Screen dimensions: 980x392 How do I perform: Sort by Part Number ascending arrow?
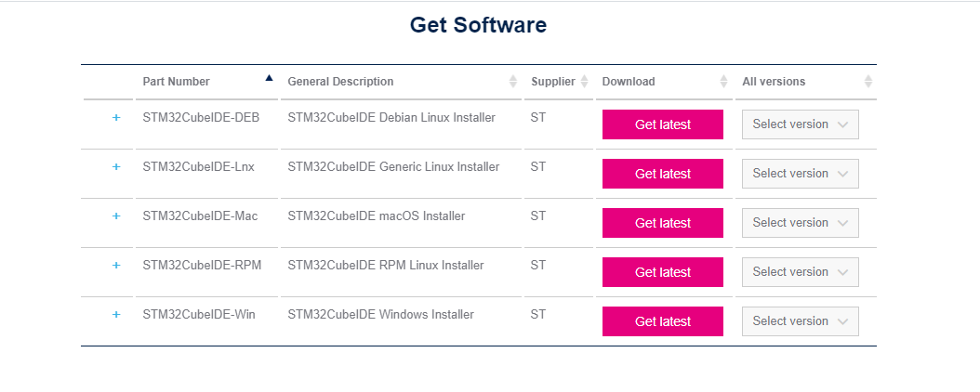tap(270, 78)
